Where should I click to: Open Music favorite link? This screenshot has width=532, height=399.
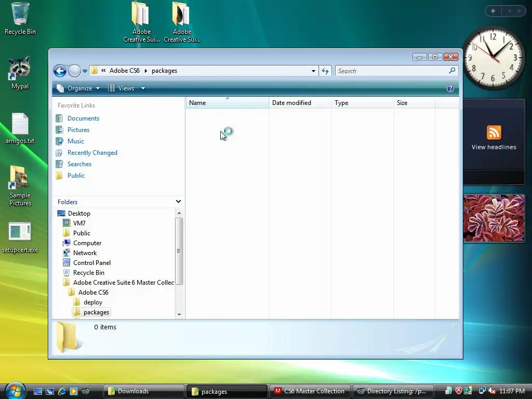coord(76,141)
